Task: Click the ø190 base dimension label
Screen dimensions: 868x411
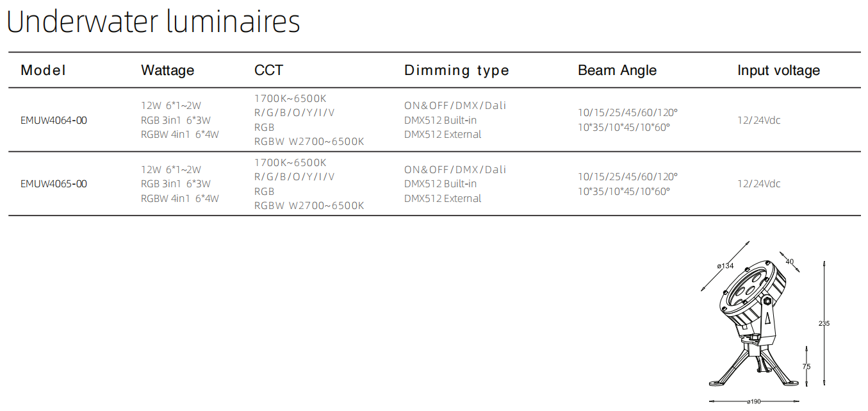Action: 755,401
